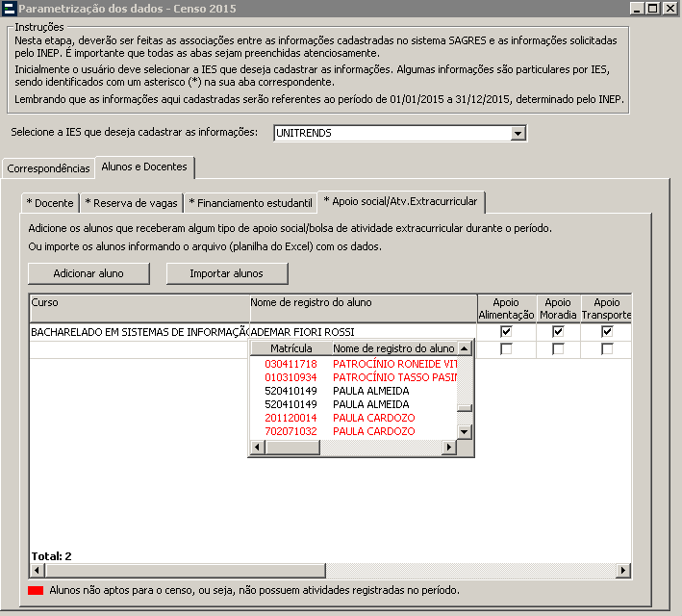Image resolution: width=682 pixels, height=616 pixels.
Task: Choose PAULA CARDOZO with matrícula 201120014
Action: [373, 419]
